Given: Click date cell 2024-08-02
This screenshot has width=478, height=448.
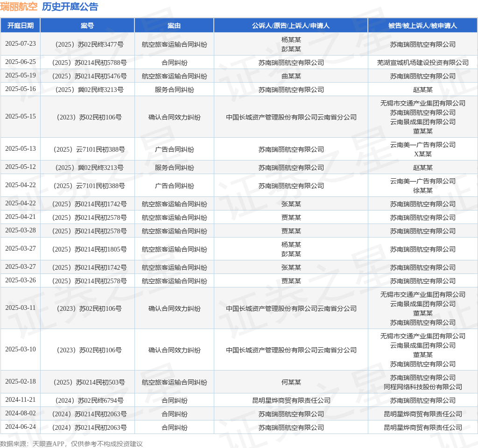Looking at the screenshot, I should pyautogui.click(x=21, y=413).
